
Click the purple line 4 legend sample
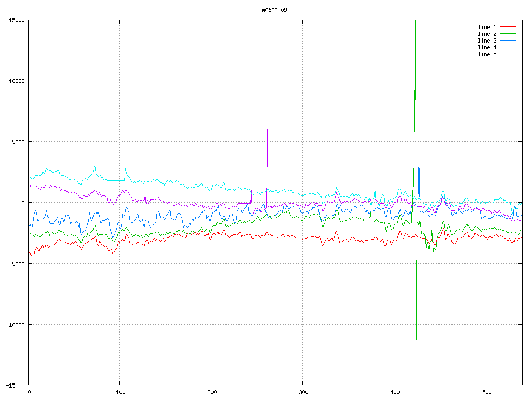(x=508, y=47)
